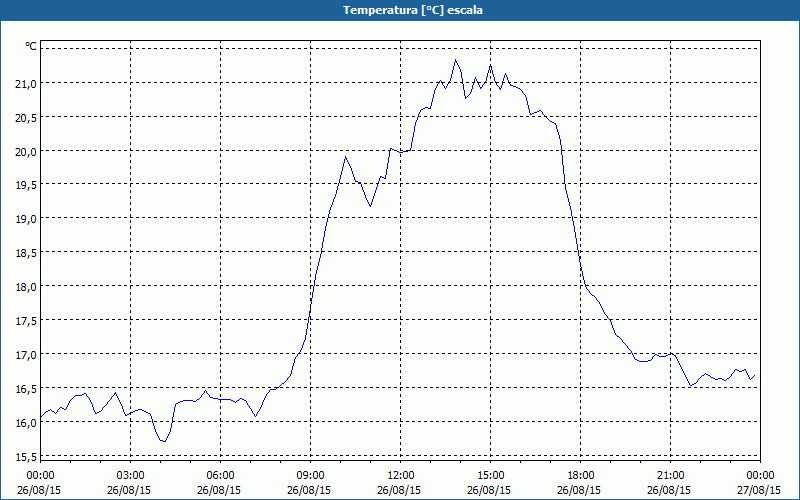
Task: Select the 09:00 time label
Action: (310, 476)
